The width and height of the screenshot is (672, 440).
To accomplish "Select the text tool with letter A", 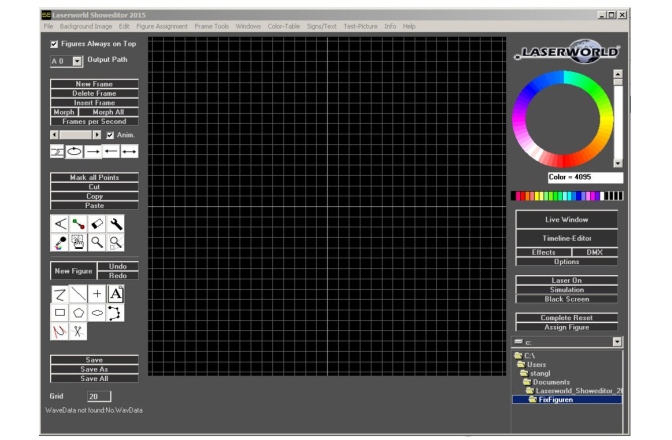I will tap(115, 294).
